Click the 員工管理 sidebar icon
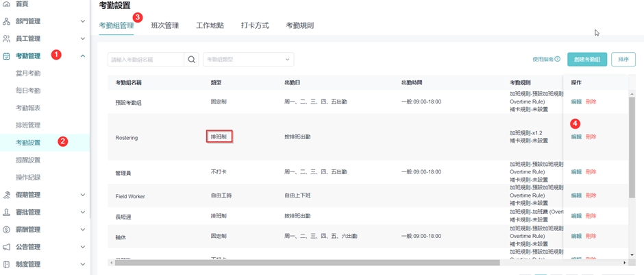This screenshot has height=275, width=644. tap(7, 38)
